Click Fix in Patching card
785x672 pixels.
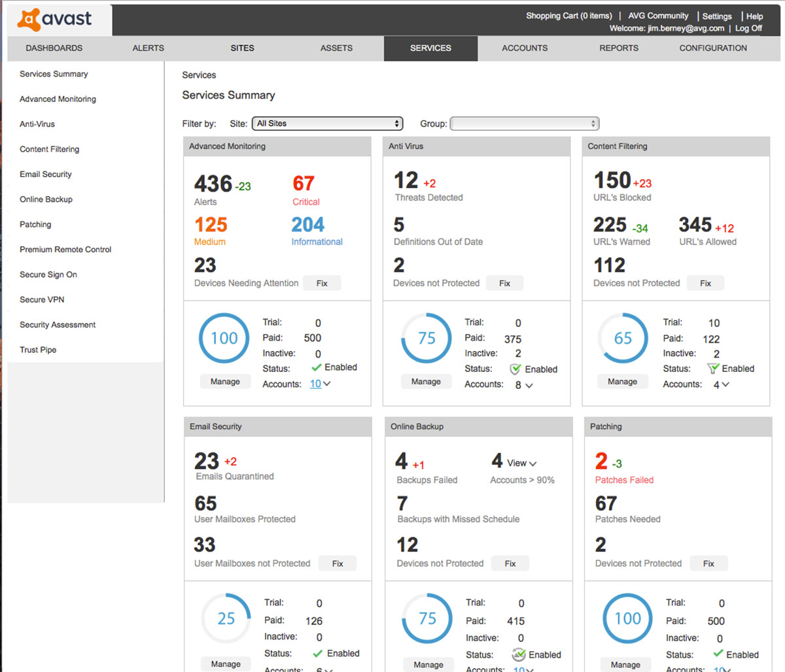pyautogui.click(x=708, y=563)
